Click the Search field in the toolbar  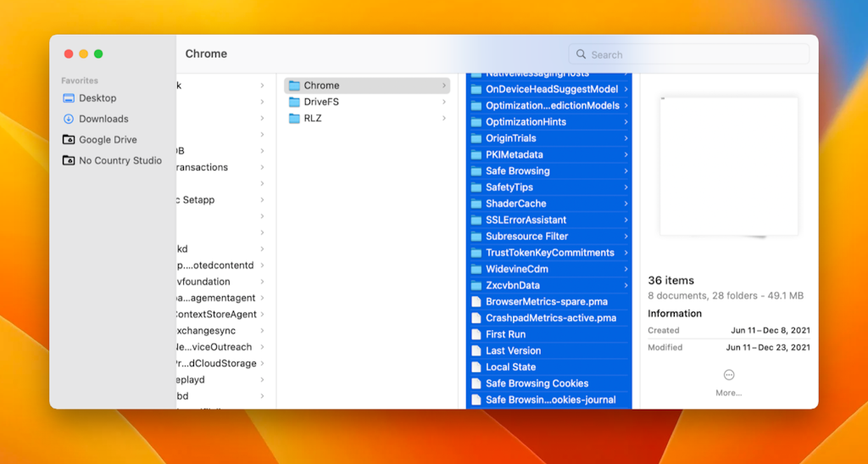[688, 54]
